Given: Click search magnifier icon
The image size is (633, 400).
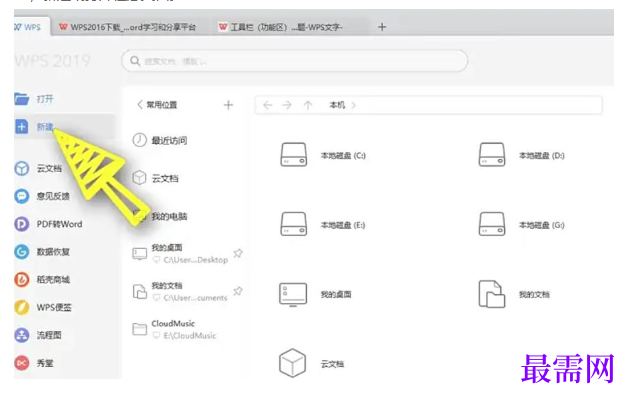Looking at the screenshot, I should point(135,61).
